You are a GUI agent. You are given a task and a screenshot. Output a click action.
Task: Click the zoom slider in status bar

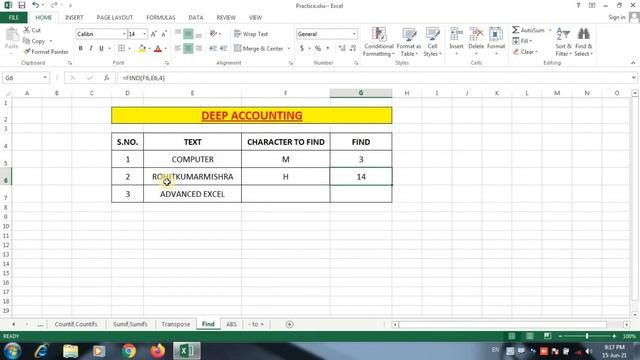coord(587,336)
